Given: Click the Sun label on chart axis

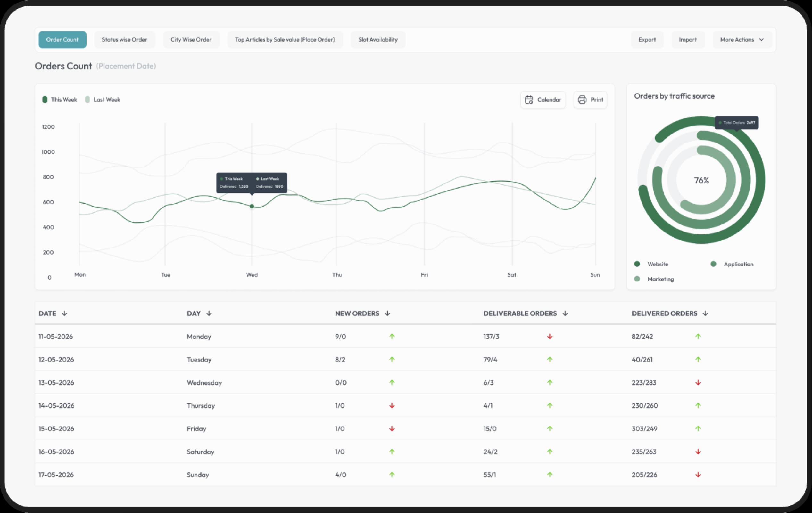Looking at the screenshot, I should pos(595,275).
